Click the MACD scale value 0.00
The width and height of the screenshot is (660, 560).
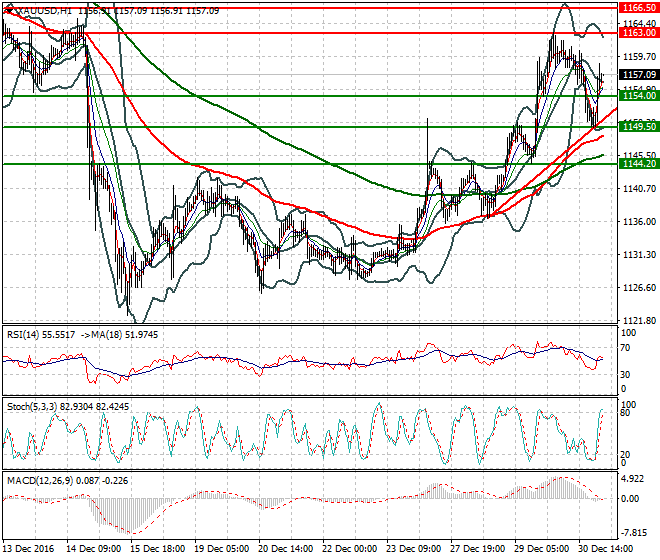coord(630,499)
